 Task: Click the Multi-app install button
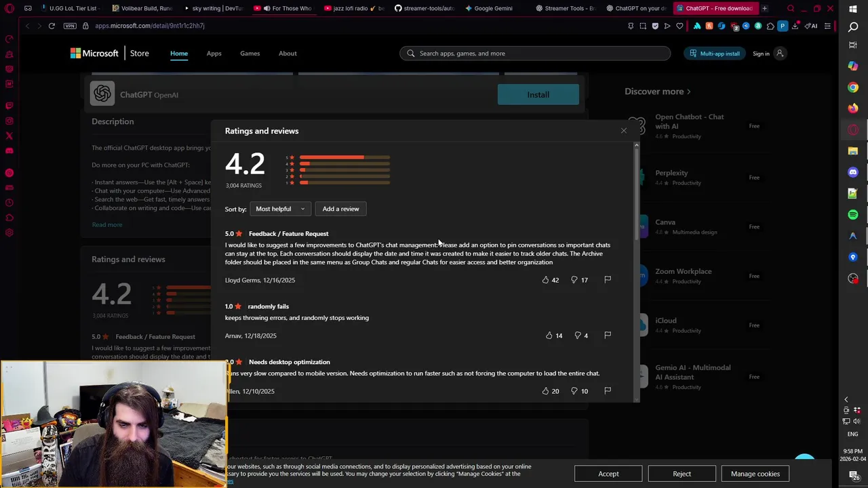(715, 54)
